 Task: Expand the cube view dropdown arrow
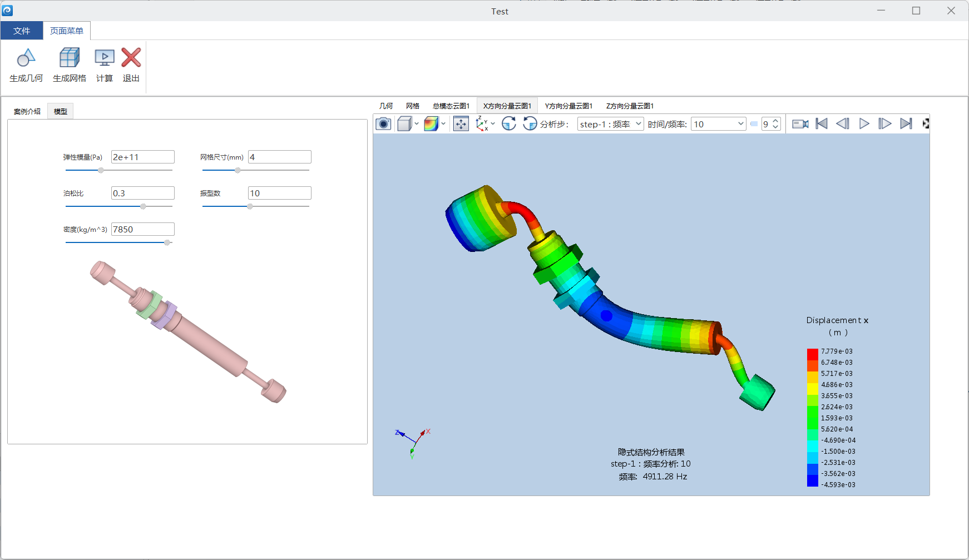pyautogui.click(x=417, y=123)
